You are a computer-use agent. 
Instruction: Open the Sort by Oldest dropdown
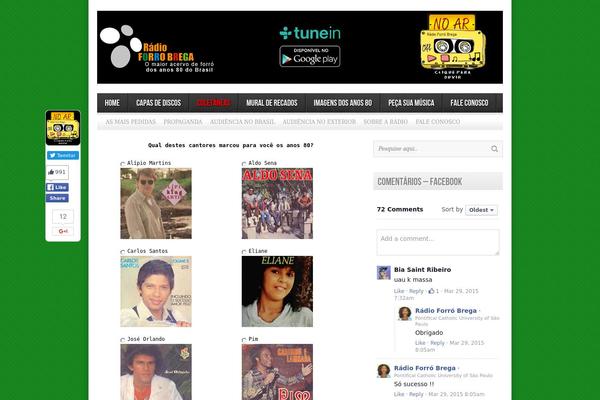pyautogui.click(x=481, y=210)
